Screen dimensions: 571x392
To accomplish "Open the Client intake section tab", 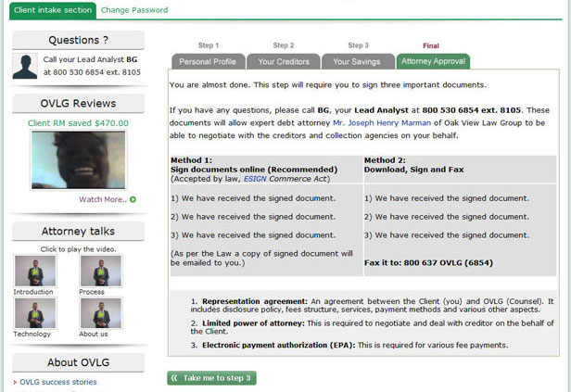I will 53,10.
